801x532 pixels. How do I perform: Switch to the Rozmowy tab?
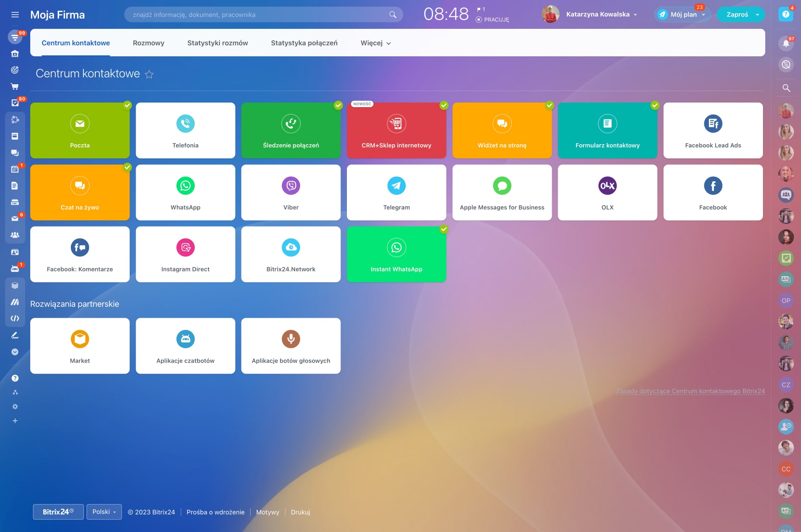(x=148, y=43)
